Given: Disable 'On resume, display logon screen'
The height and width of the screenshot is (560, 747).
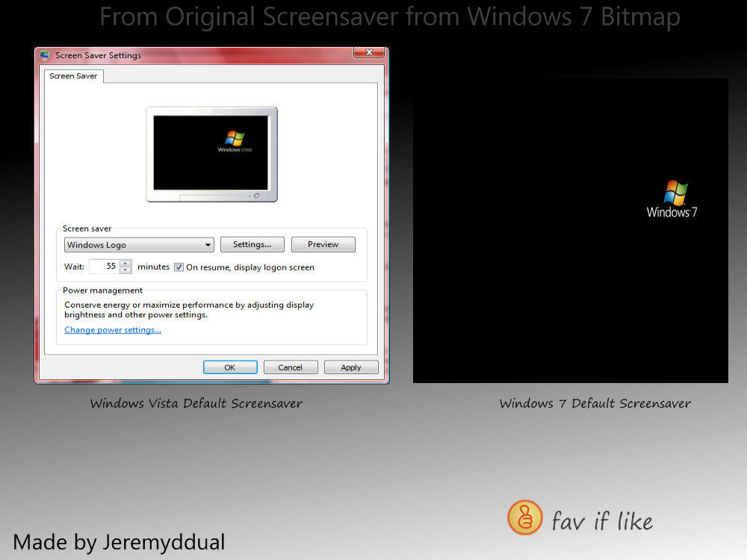Looking at the screenshot, I should tap(178, 267).
